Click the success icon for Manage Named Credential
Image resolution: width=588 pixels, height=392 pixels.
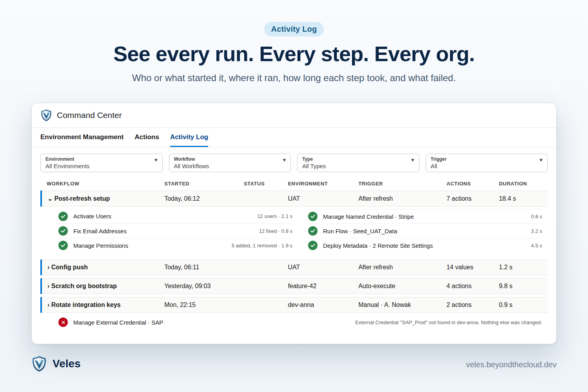313,217
